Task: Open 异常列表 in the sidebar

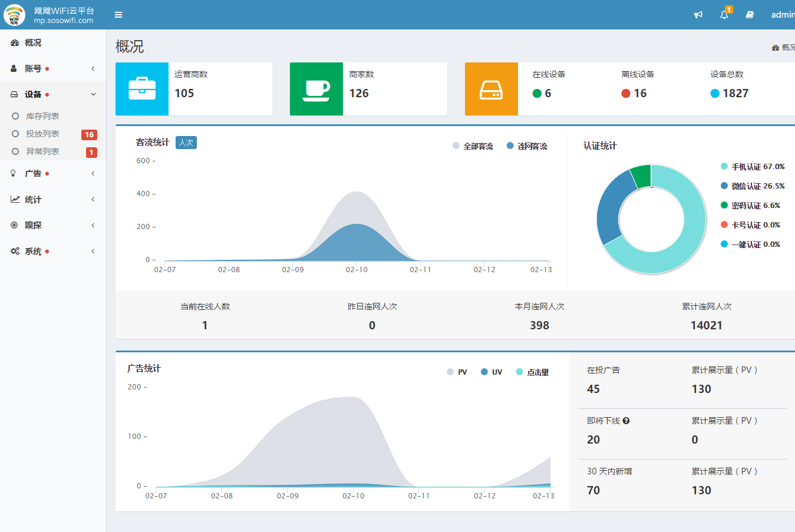Action: [x=42, y=151]
